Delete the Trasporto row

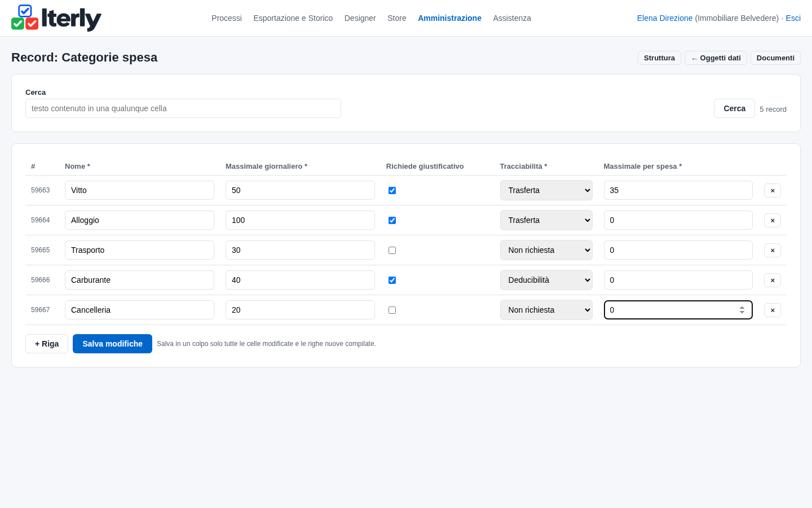click(772, 250)
